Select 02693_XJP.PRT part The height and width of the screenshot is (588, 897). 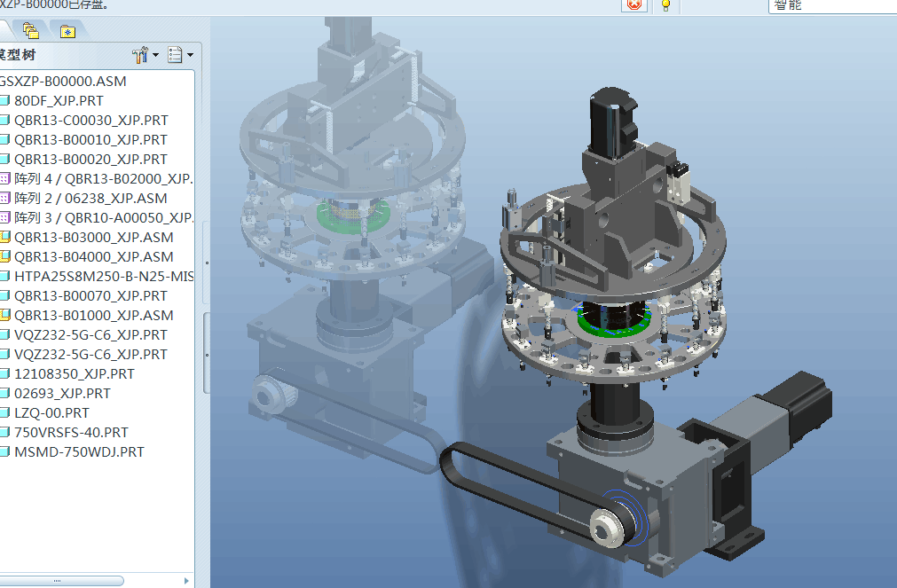62,393
